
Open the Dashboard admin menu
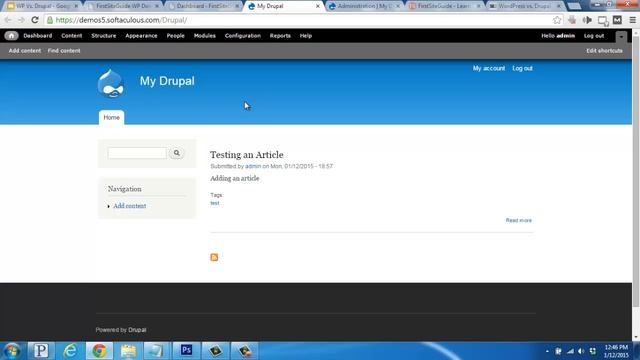[x=38, y=36]
